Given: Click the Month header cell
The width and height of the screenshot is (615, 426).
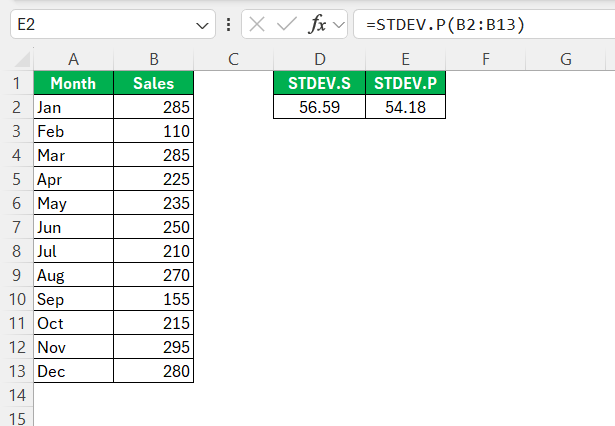Looking at the screenshot, I should point(73,83).
